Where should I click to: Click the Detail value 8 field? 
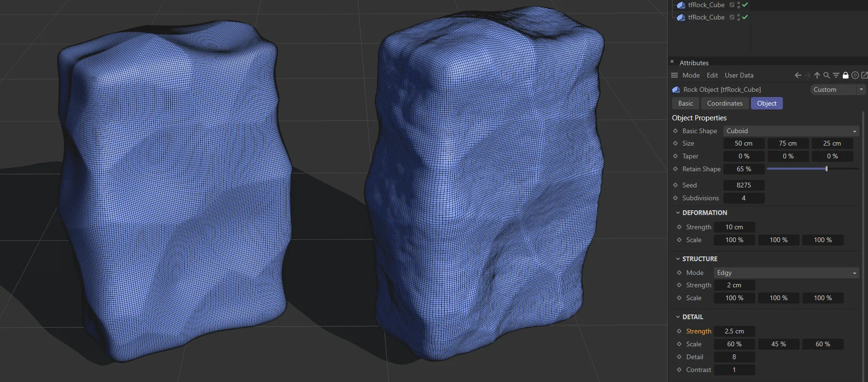(x=734, y=357)
